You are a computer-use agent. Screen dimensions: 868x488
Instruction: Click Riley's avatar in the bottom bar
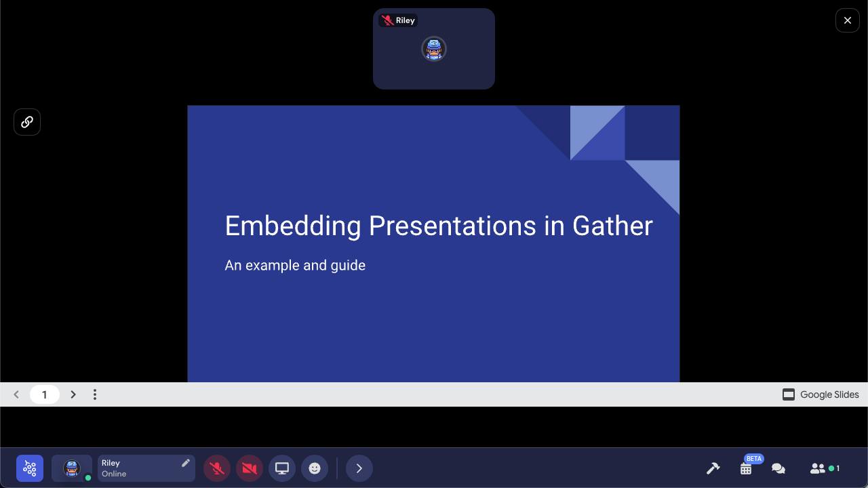(72, 468)
